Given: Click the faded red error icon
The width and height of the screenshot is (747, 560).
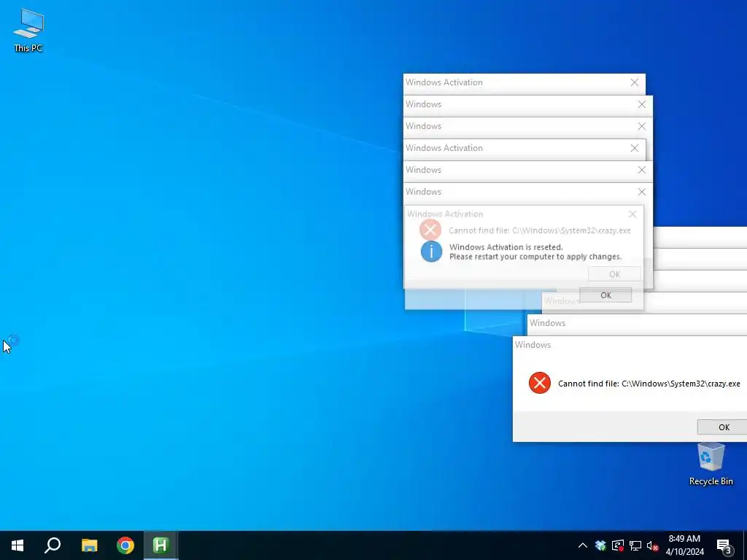Looking at the screenshot, I should 430,230.
